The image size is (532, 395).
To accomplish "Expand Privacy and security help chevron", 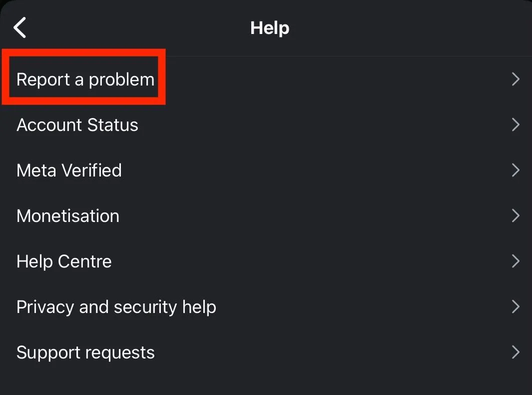I will [516, 307].
